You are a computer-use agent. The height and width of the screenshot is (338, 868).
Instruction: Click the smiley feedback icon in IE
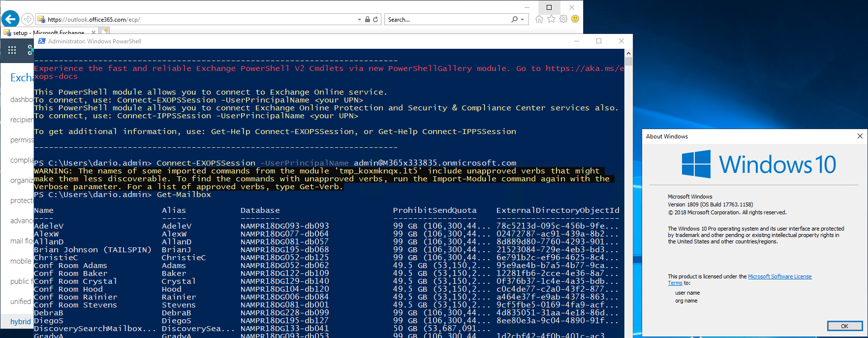pyautogui.click(x=575, y=19)
